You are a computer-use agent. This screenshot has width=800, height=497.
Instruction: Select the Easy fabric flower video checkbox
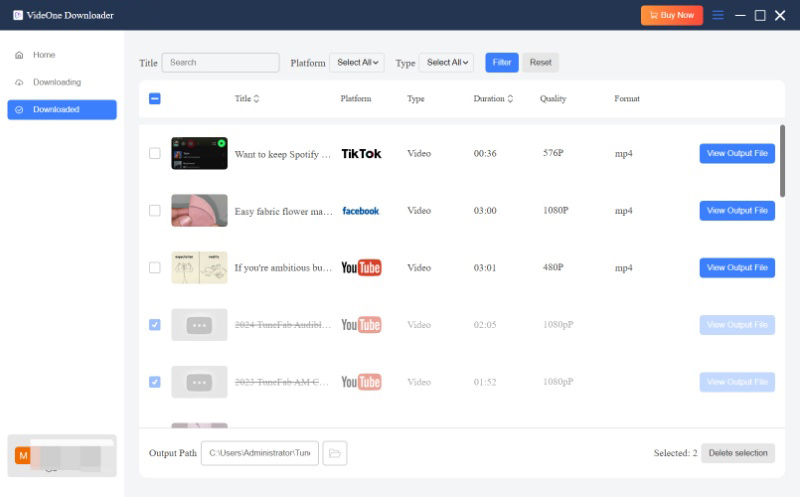(x=154, y=211)
